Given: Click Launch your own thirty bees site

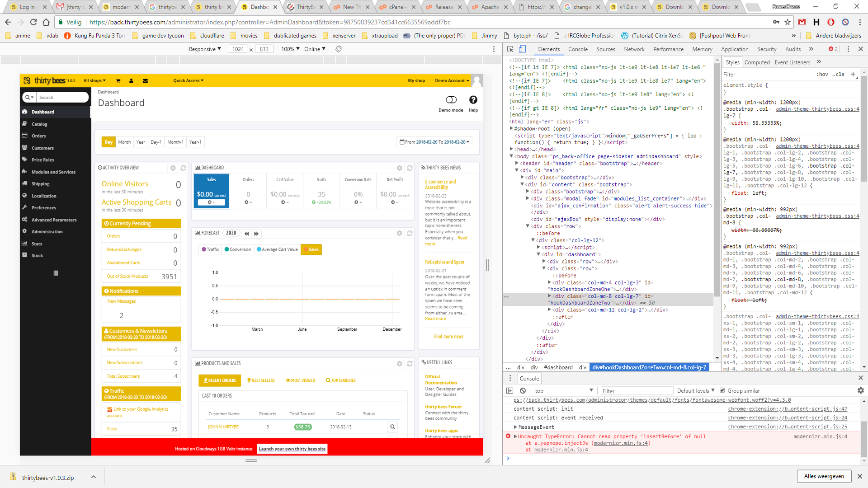Looking at the screenshot, I should 292,449.
